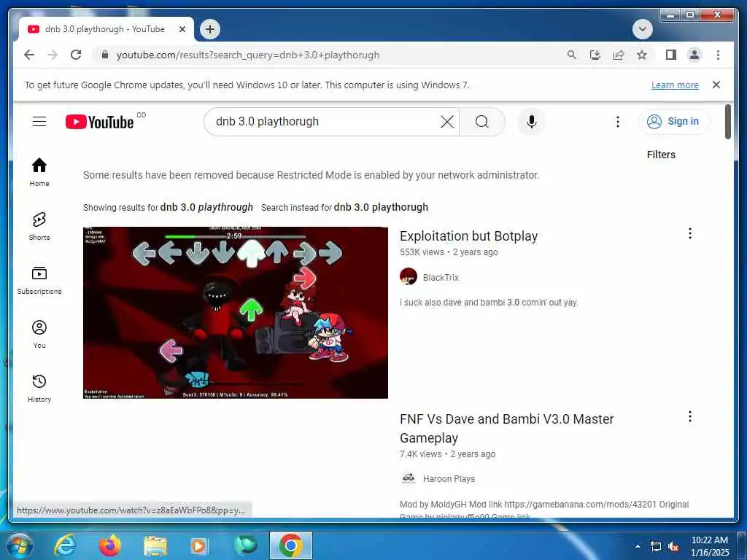Open FNF Vs Dave and Bambi V3.0 title
The width and height of the screenshot is (747, 560).
507,429
